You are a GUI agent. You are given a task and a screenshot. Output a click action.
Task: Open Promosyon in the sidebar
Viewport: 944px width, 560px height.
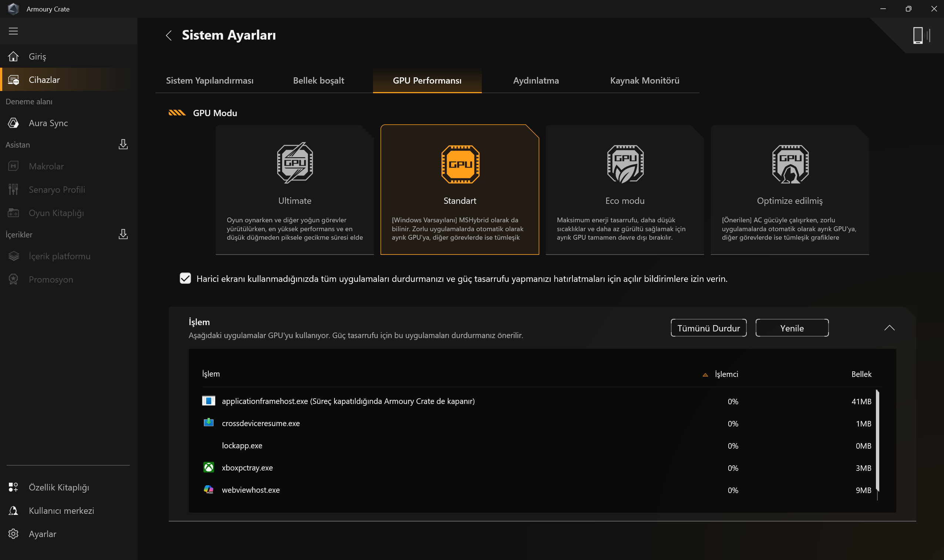(x=69, y=280)
